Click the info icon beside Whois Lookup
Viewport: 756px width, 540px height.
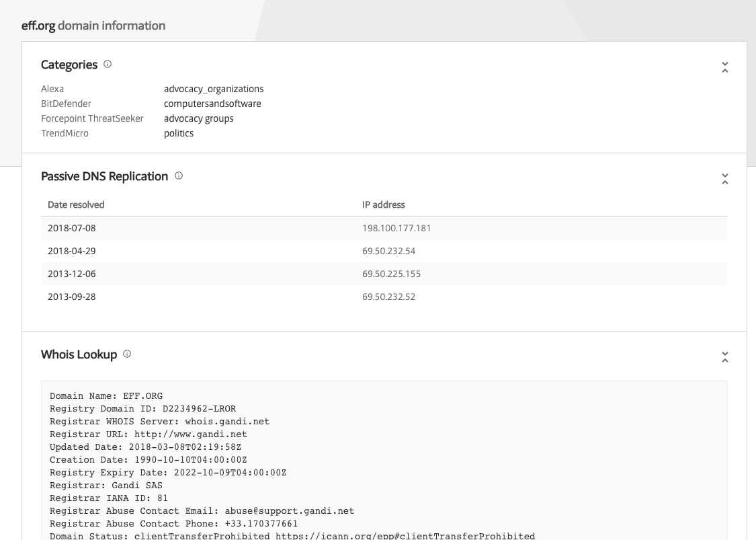127,354
